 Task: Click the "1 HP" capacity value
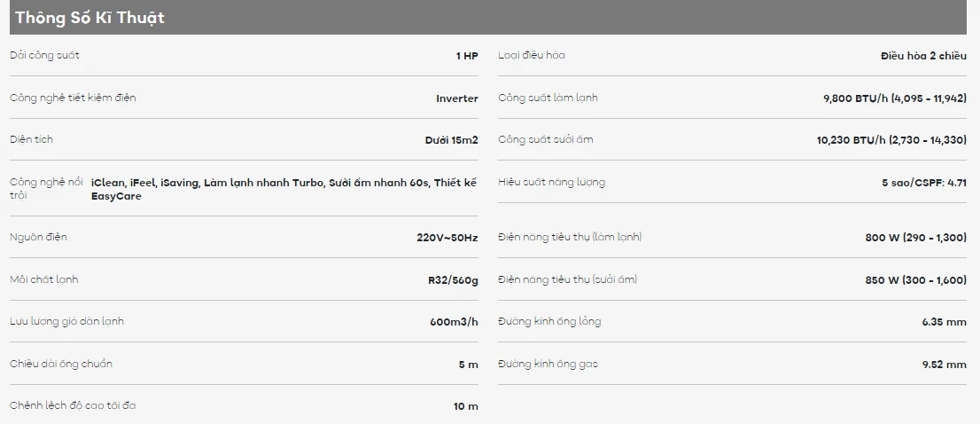[x=467, y=56]
